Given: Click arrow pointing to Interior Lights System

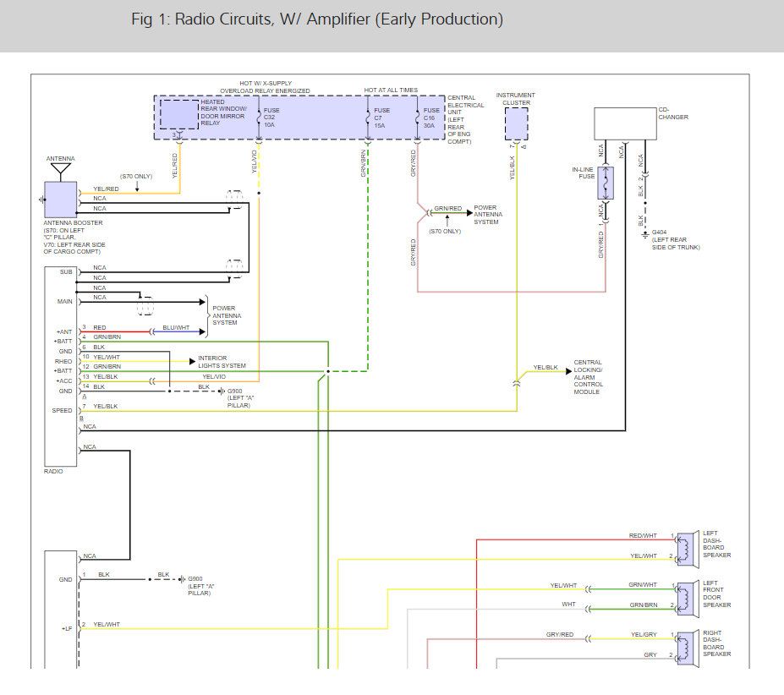Looking at the screenshot, I should point(192,362).
